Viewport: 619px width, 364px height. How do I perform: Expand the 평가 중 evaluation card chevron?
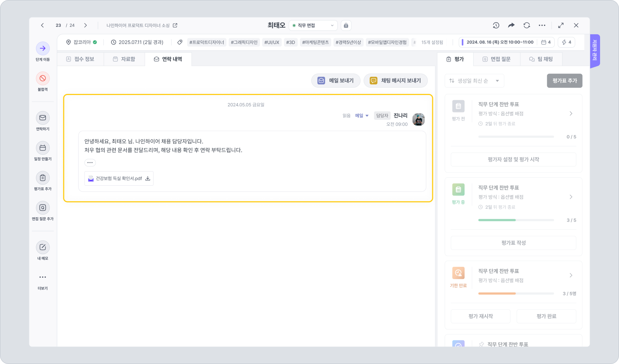tap(571, 197)
